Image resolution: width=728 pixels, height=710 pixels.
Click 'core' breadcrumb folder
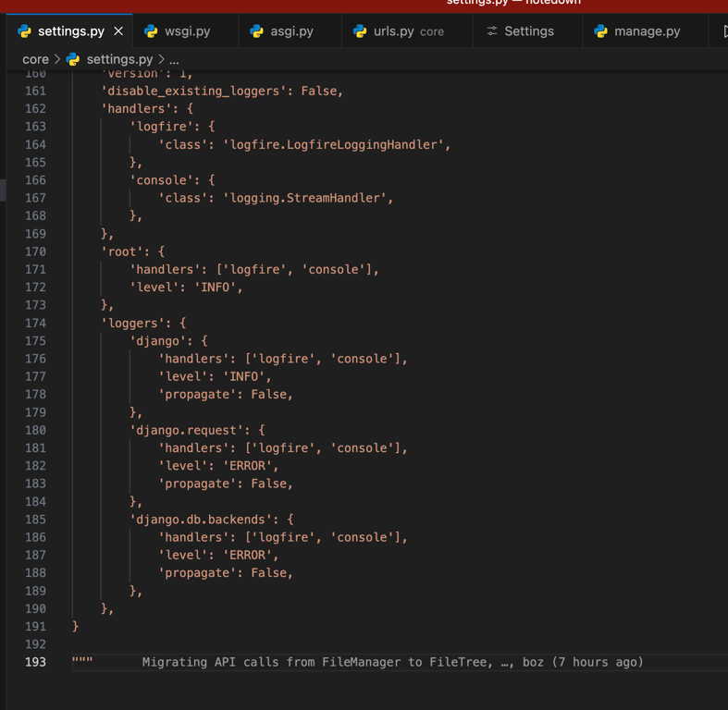(35, 59)
